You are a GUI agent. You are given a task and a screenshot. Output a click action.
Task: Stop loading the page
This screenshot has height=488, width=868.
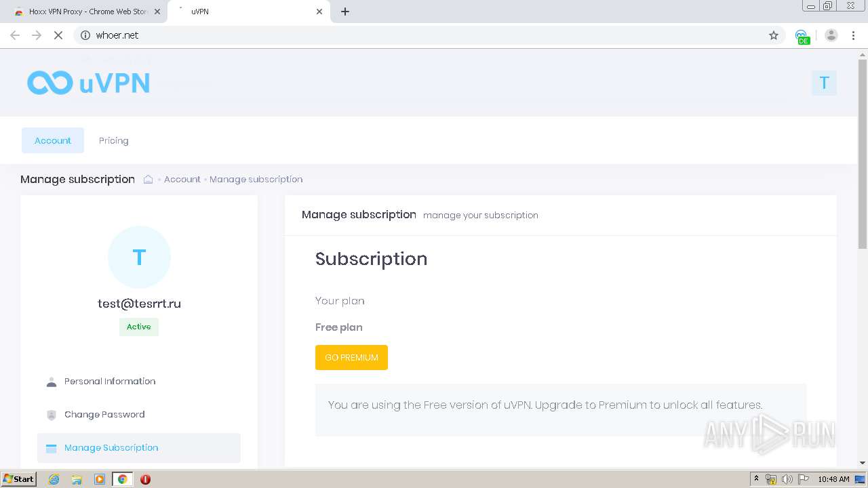point(58,35)
